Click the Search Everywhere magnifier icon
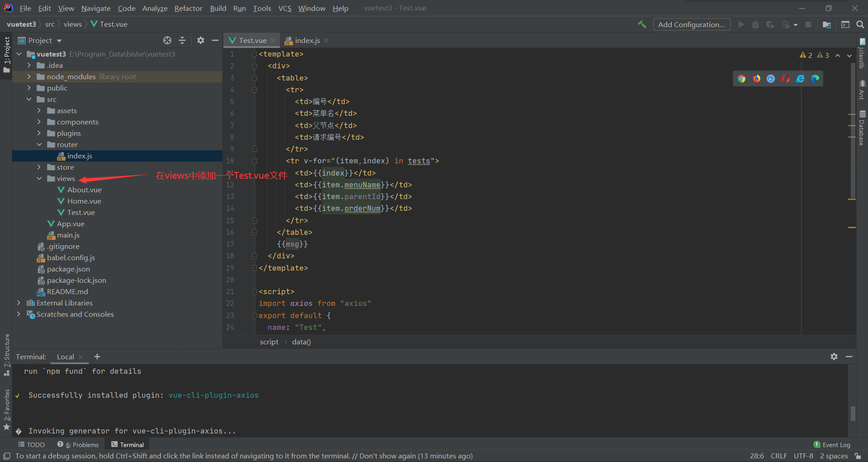 pyautogui.click(x=860, y=24)
